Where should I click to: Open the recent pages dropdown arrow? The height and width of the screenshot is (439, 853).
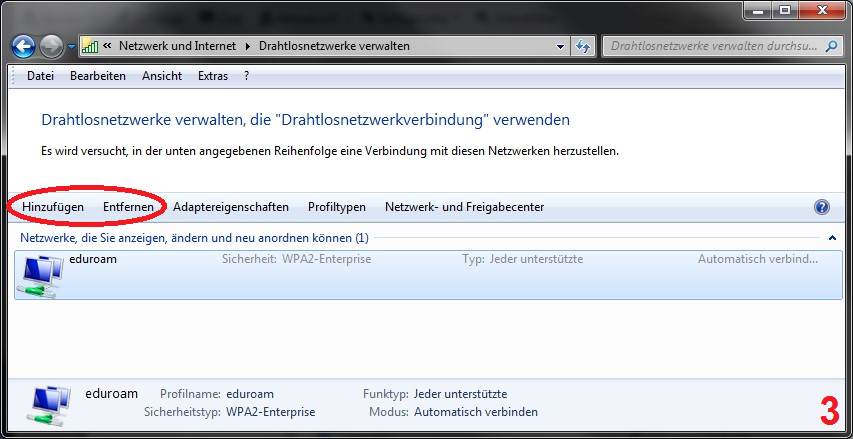tap(71, 46)
